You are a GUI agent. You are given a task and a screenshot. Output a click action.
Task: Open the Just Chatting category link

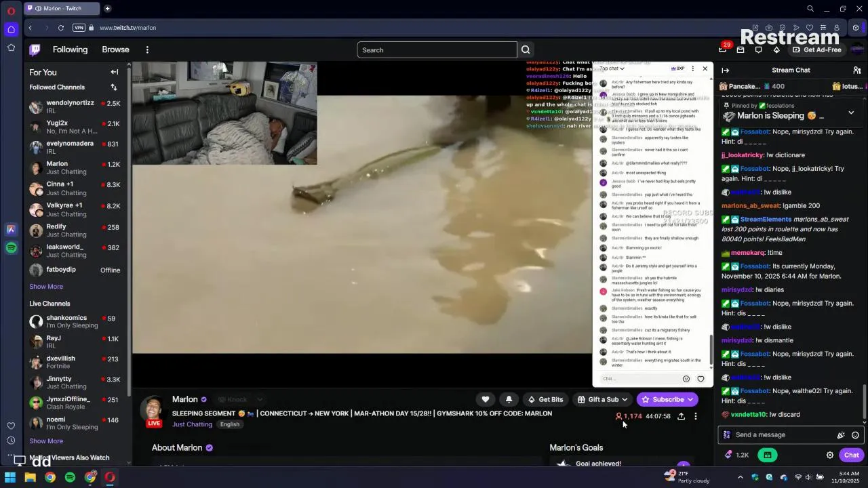point(192,424)
